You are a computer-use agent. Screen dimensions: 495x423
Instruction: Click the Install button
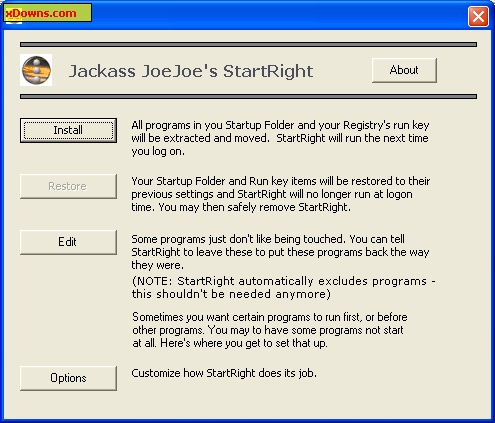pos(68,130)
